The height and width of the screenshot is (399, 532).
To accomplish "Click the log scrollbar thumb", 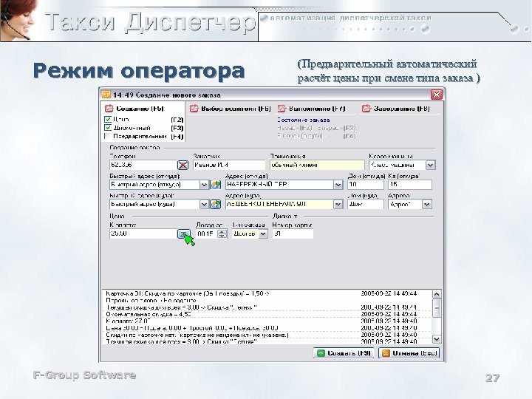I will click(x=437, y=308).
